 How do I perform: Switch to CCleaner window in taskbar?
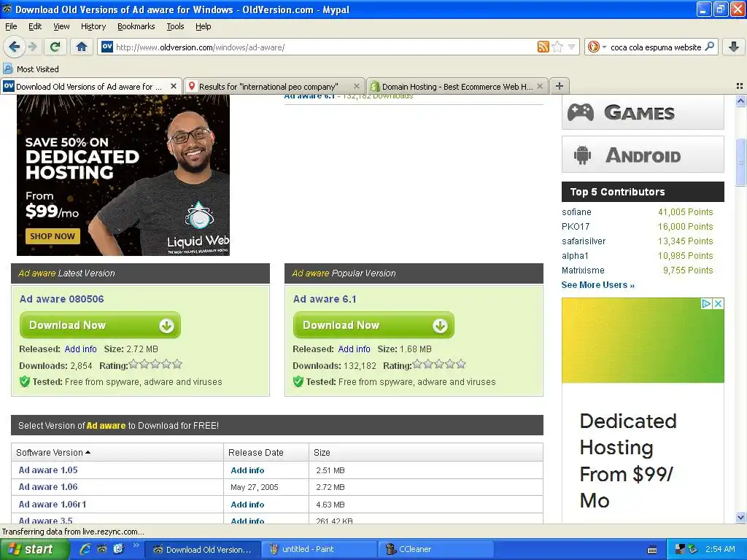pyautogui.click(x=436, y=549)
